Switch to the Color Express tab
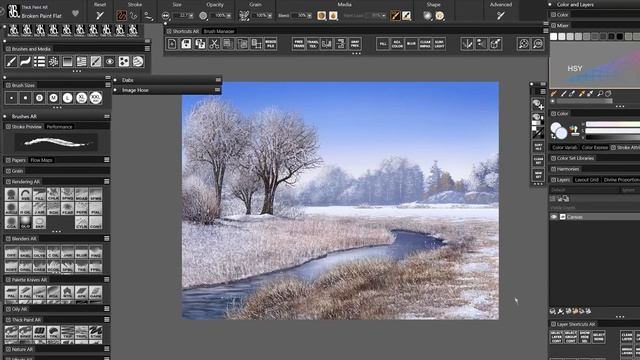Screen dimensions: 640x360 [x=594, y=147]
